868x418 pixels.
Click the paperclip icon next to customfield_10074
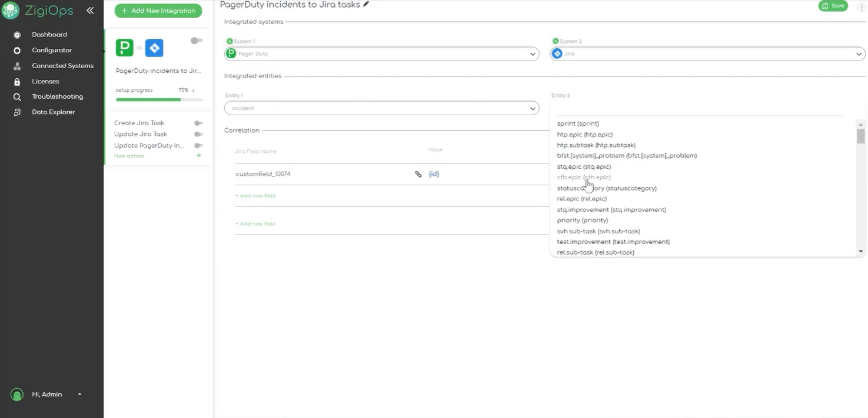pyautogui.click(x=418, y=173)
